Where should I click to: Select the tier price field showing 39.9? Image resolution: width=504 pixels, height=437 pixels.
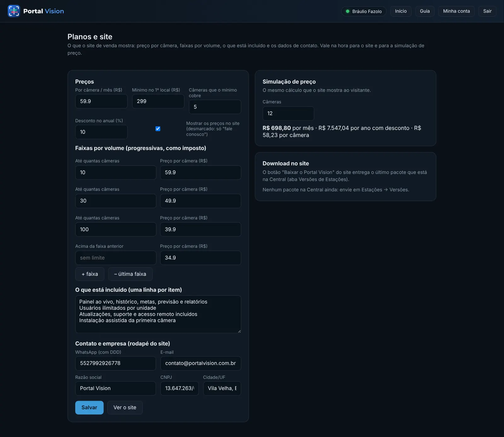201,230
